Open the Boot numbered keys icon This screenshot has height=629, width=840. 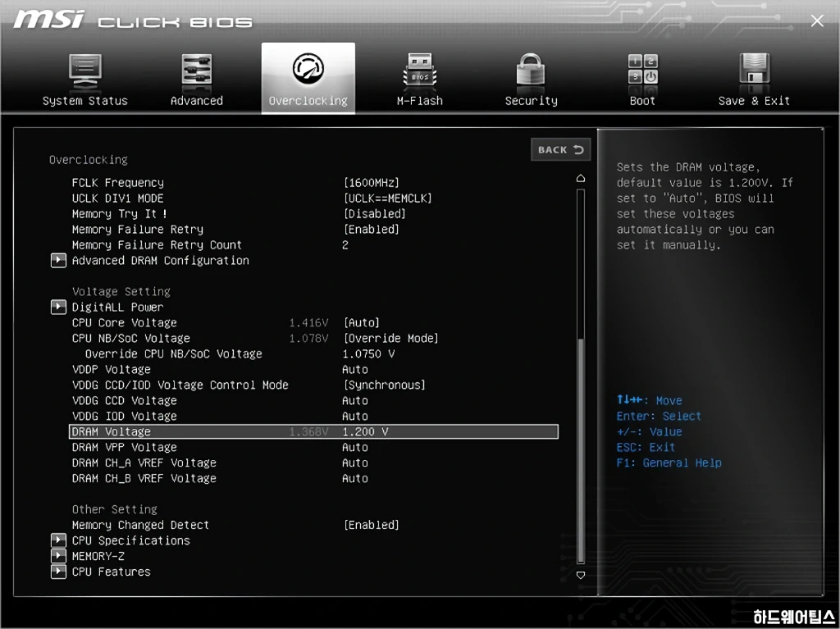(643, 70)
